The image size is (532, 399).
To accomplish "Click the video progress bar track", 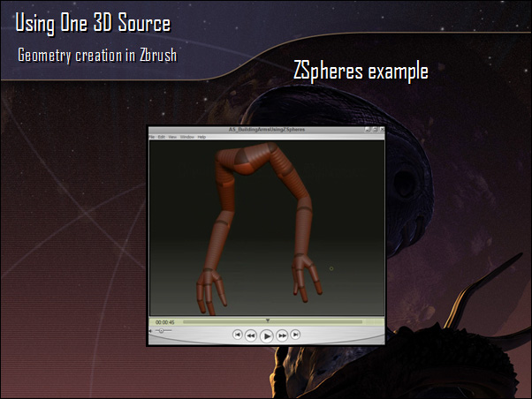I will [x=272, y=322].
